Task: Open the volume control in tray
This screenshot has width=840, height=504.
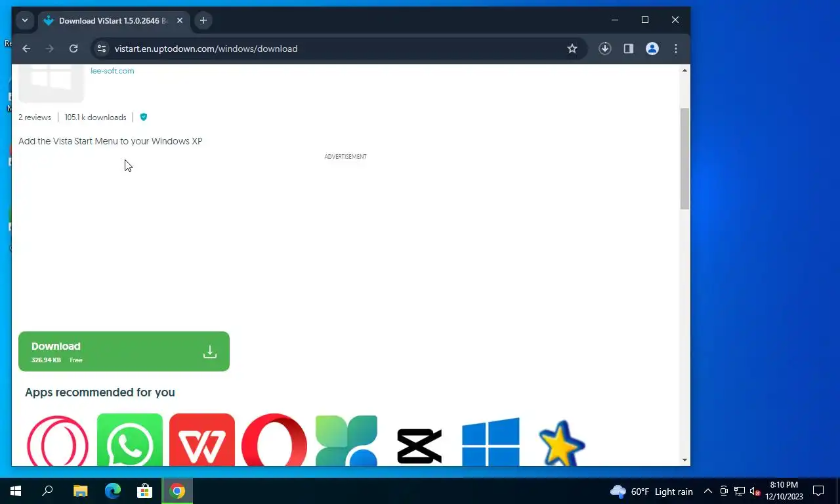Action: click(755, 492)
